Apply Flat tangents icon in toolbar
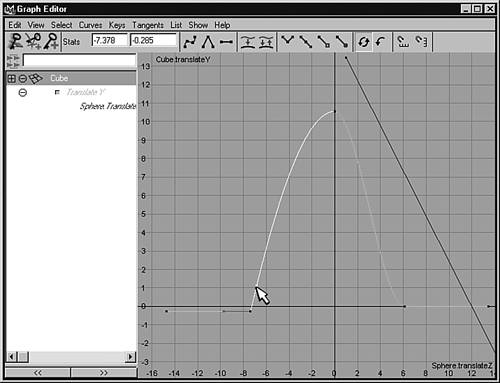500x383 pixels. pos(226,42)
